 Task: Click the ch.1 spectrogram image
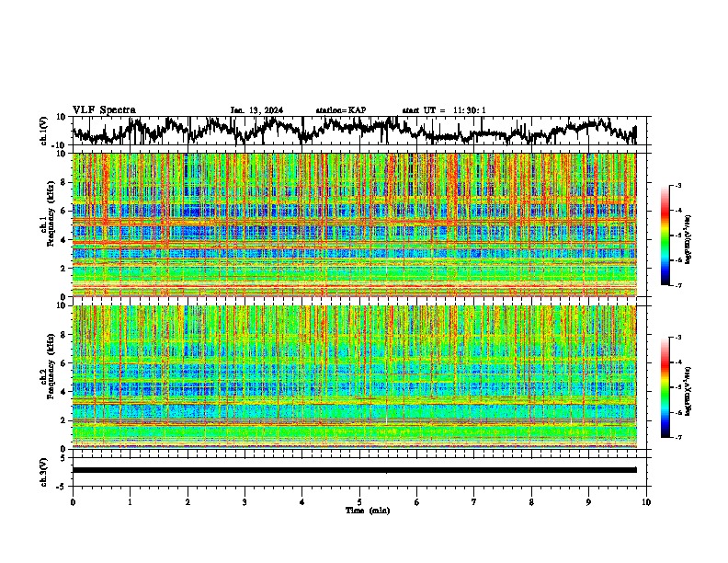tap(355, 224)
